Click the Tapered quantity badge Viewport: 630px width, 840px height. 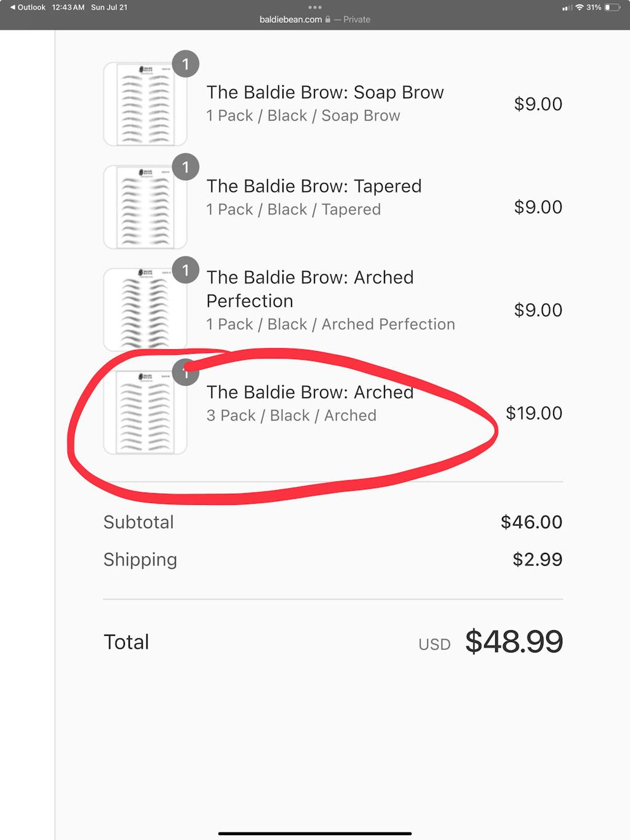pyautogui.click(x=186, y=167)
